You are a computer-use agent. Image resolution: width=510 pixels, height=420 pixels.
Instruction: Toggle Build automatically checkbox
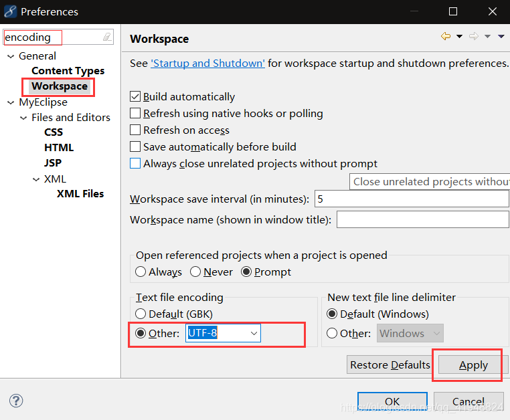click(x=135, y=96)
